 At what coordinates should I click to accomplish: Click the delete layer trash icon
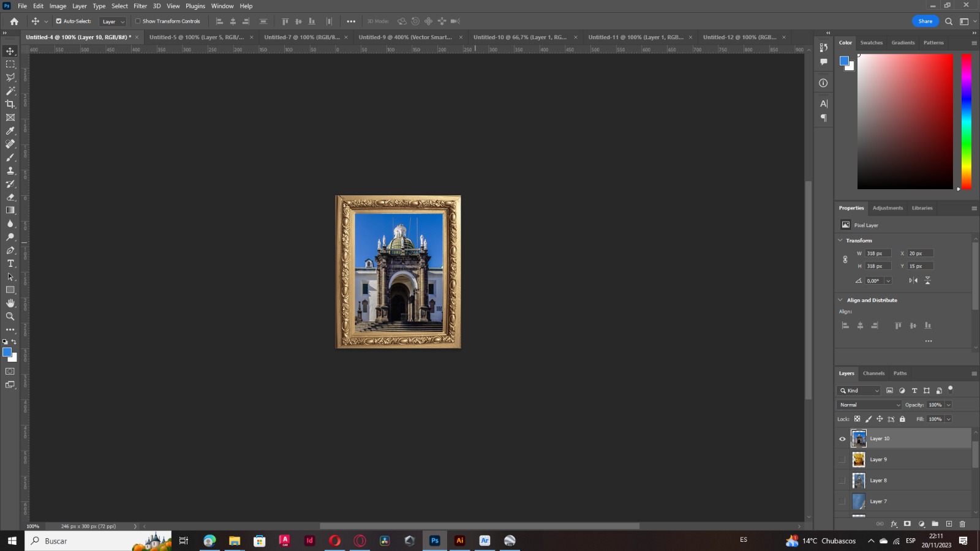point(962,524)
